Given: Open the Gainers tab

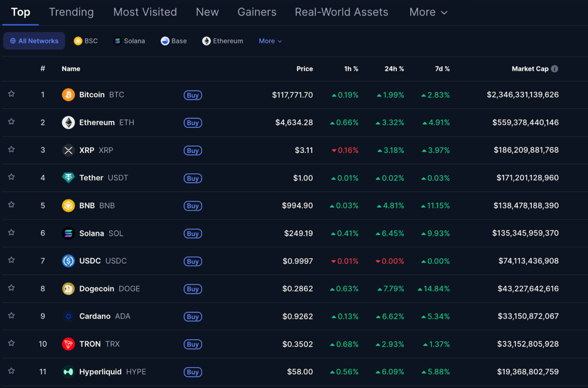Looking at the screenshot, I should click(257, 12).
